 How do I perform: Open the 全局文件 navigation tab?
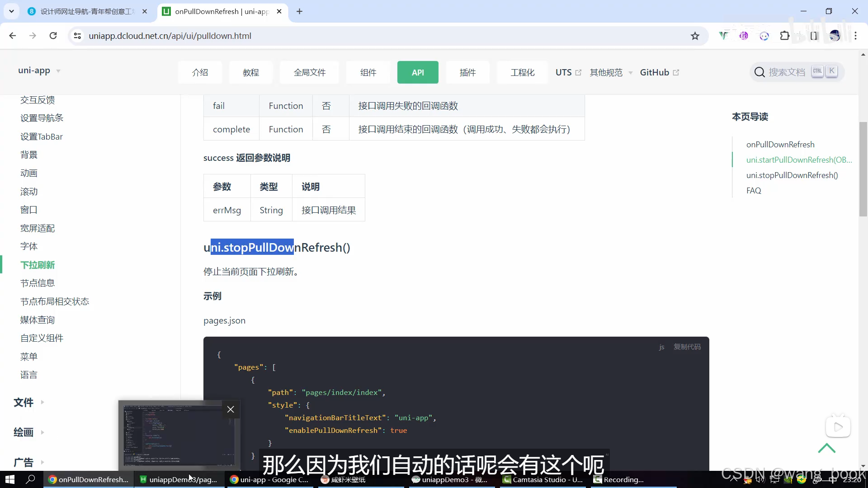point(309,72)
